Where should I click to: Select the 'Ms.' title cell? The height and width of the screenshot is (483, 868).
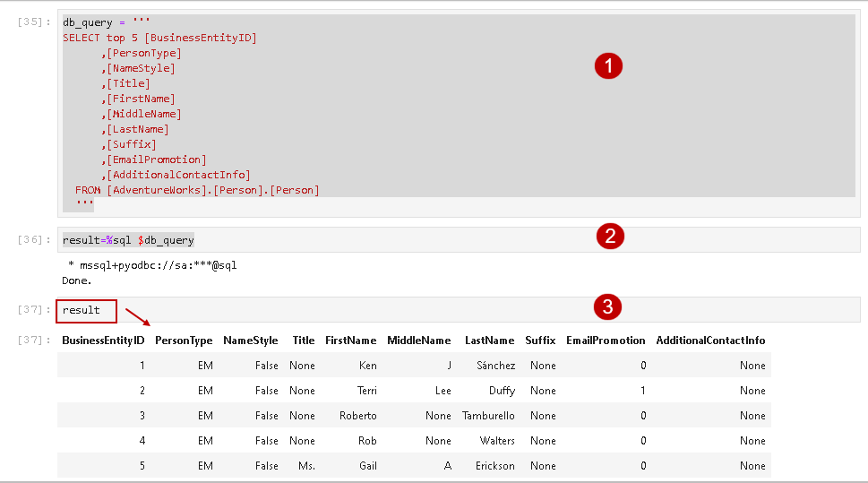click(x=306, y=466)
